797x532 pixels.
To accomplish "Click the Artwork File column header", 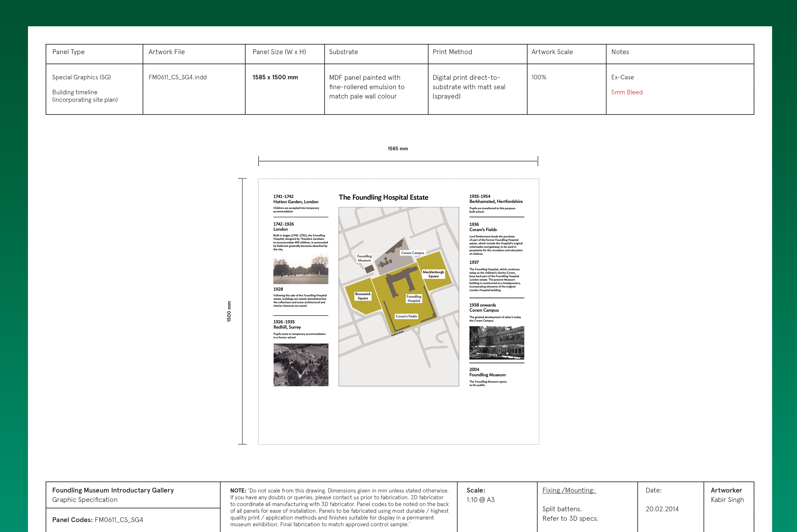I will point(167,52).
